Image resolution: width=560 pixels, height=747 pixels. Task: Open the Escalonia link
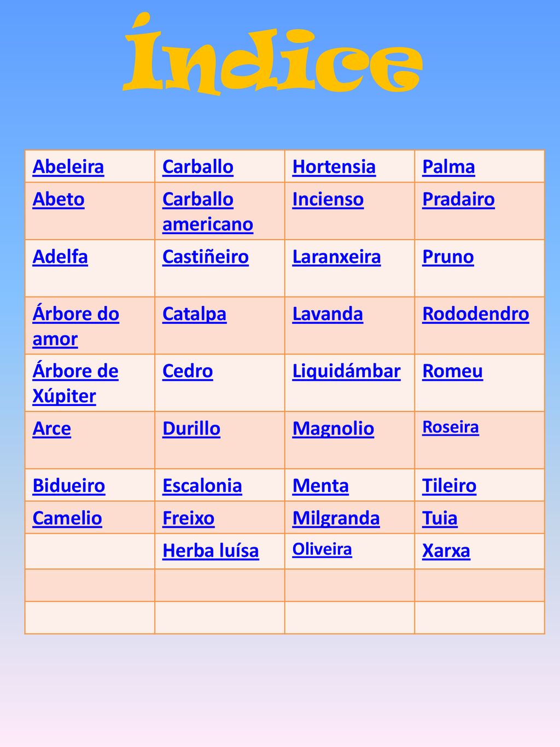[x=202, y=485]
